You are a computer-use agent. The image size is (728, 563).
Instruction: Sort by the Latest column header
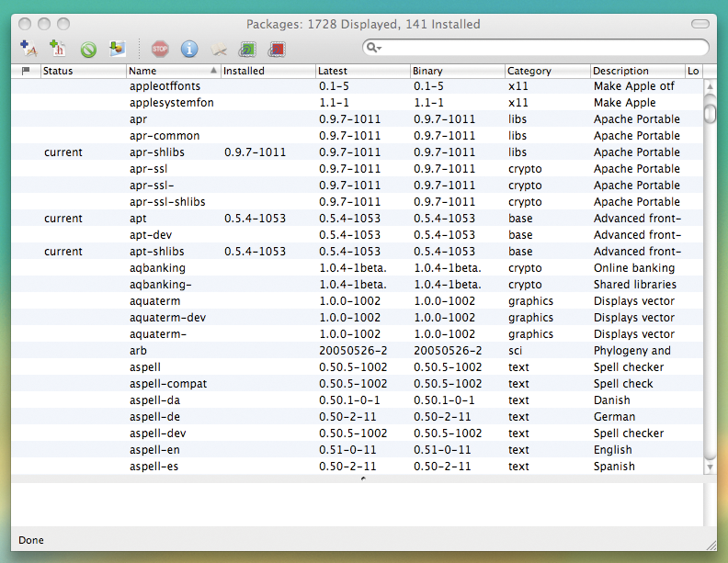pyautogui.click(x=362, y=71)
